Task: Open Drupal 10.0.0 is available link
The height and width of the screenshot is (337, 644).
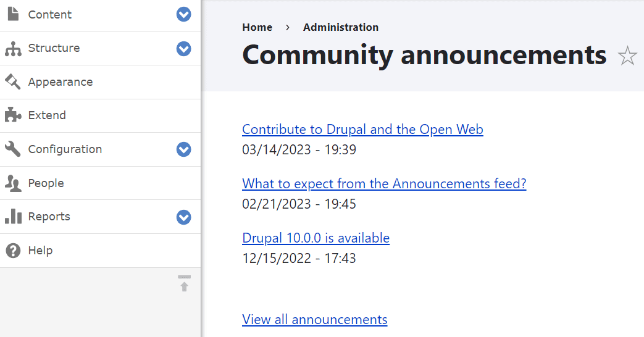Action: pos(316,238)
